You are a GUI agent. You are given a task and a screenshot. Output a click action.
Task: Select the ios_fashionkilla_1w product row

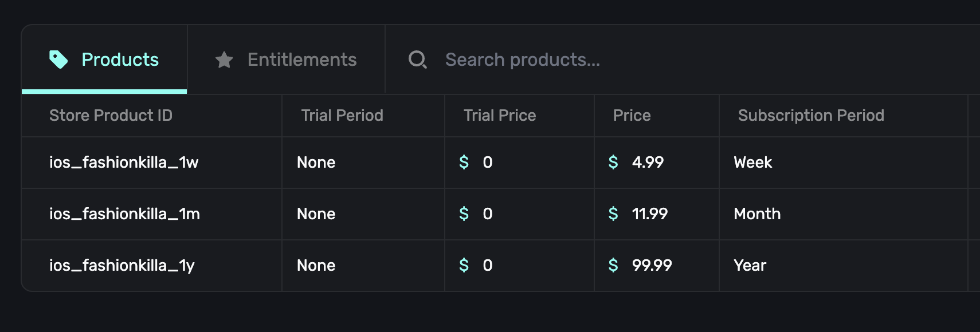(151, 163)
